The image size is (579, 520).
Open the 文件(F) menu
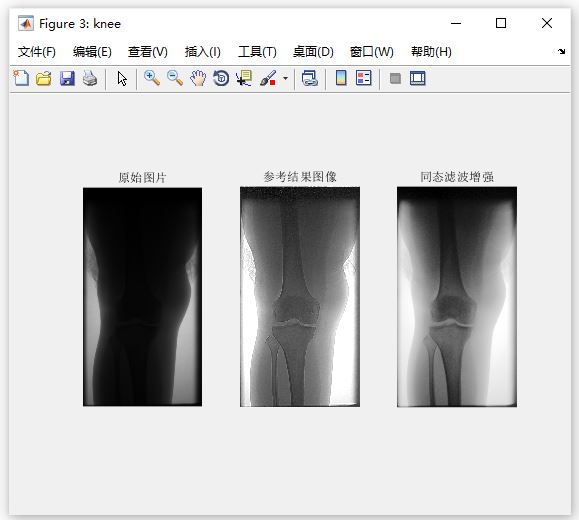click(37, 52)
